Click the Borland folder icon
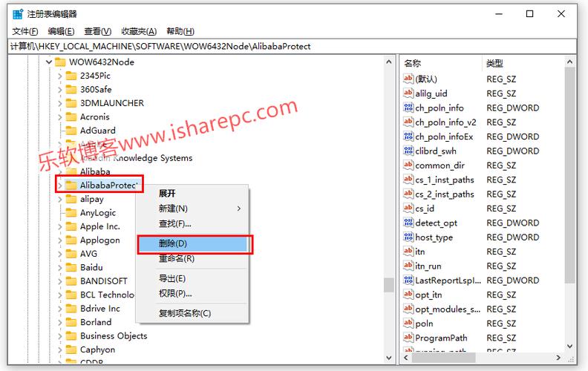This screenshot has width=588, height=371. pyautogui.click(x=71, y=322)
